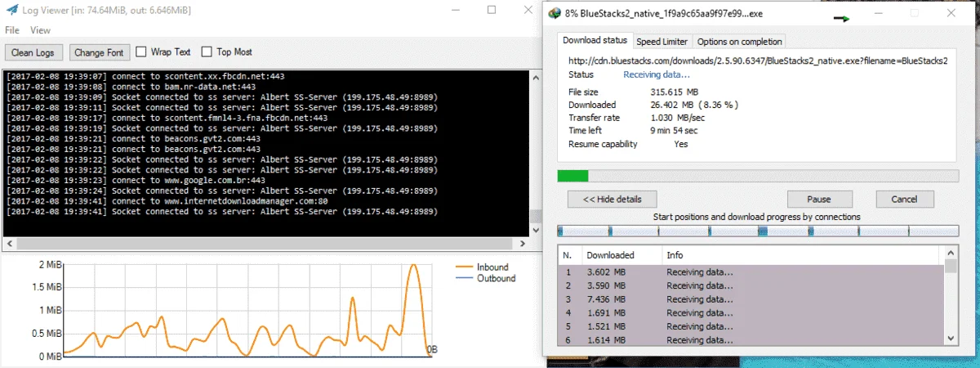The image size is (980, 368).
Task: Close the Log Viewer window
Action: (528, 11)
